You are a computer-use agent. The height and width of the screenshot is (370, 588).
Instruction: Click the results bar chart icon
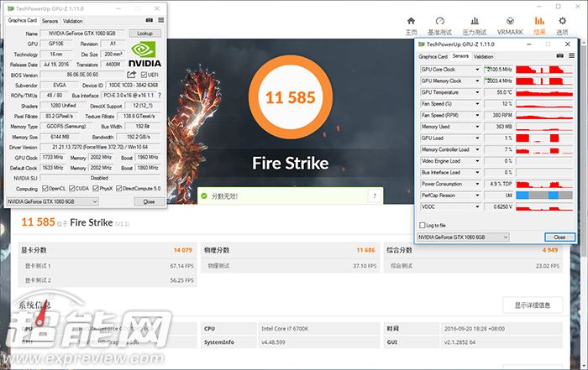coord(538,23)
